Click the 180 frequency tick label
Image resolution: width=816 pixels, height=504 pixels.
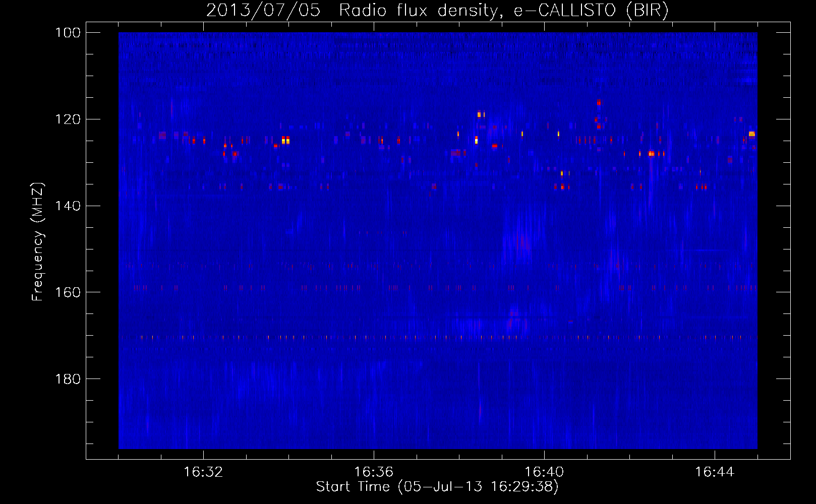(67, 379)
